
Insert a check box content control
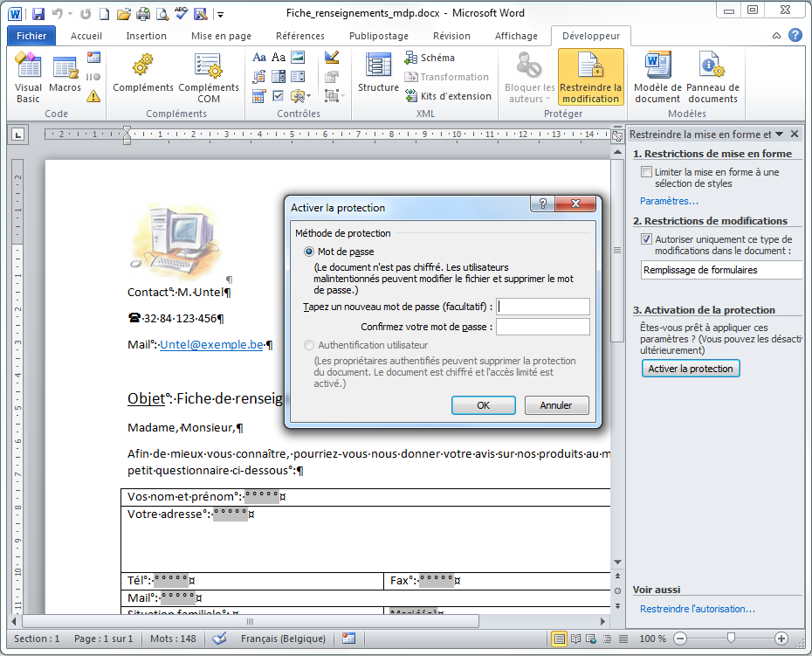[x=279, y=96]
